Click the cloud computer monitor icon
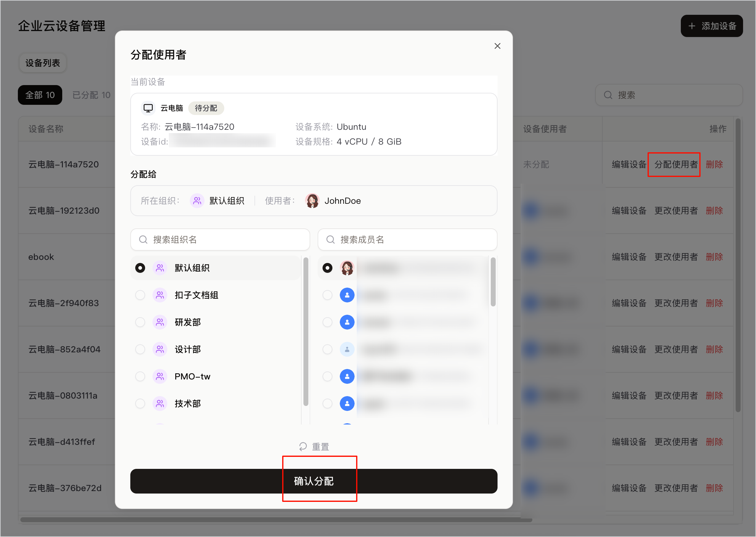The image size is (756, 537). click(148, 108)
